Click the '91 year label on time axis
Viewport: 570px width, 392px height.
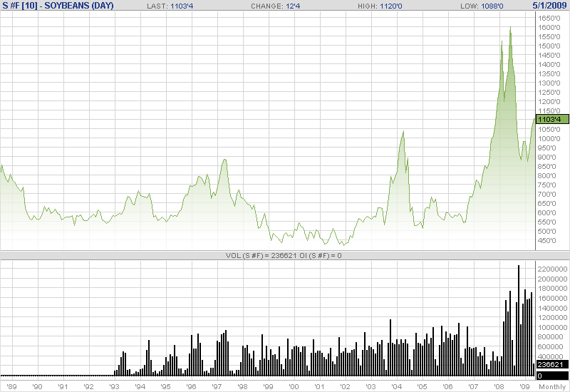pyautogui.click(x=63, y=386)
